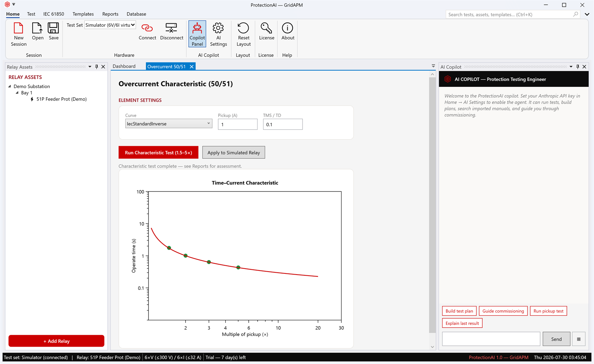
Task: Click the main panel vertical scrollbar
Action: coord(432,205)
